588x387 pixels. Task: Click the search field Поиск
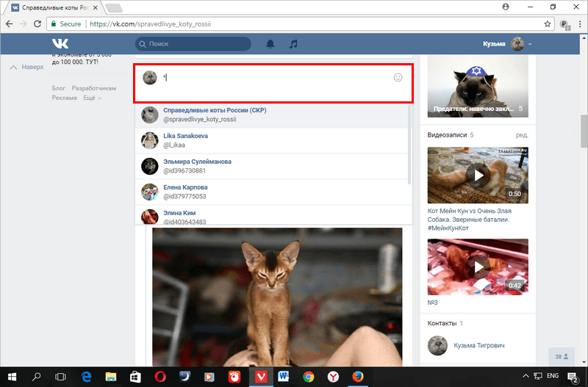pos(193,44)
